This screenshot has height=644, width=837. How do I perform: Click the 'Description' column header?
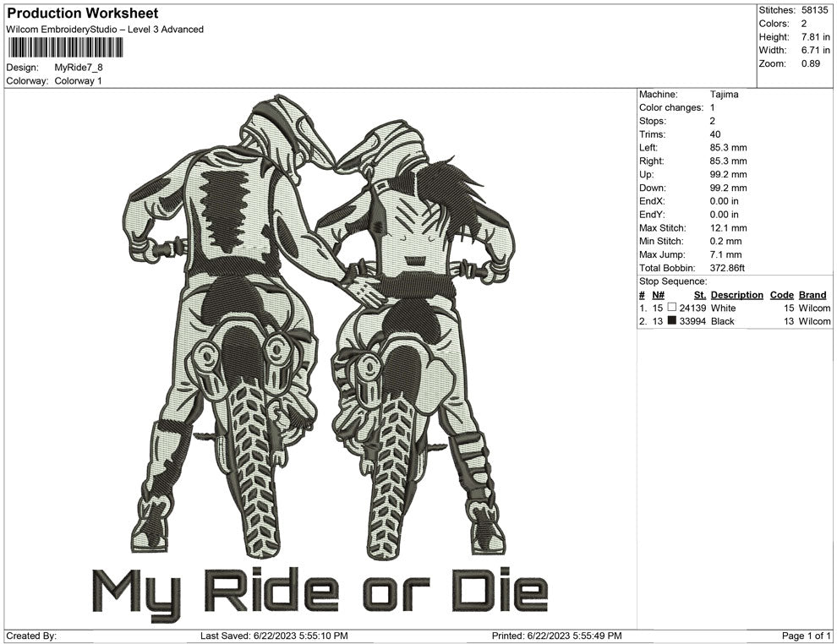[x=736, y=295]
